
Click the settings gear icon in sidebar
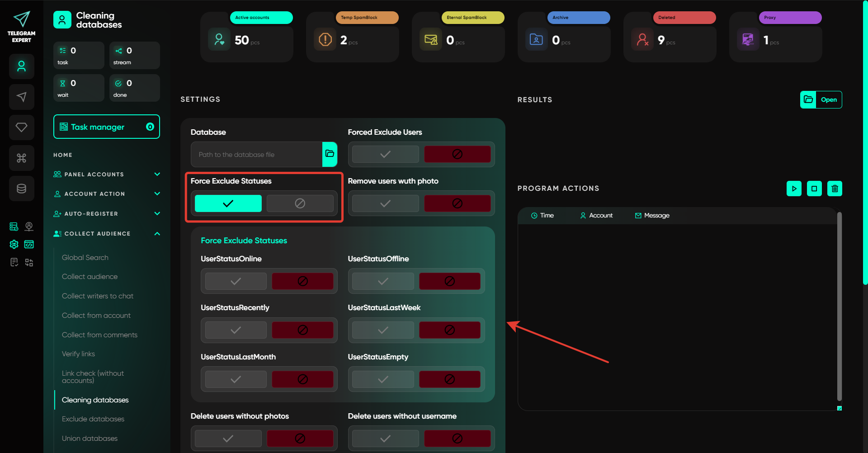point(14,245)
